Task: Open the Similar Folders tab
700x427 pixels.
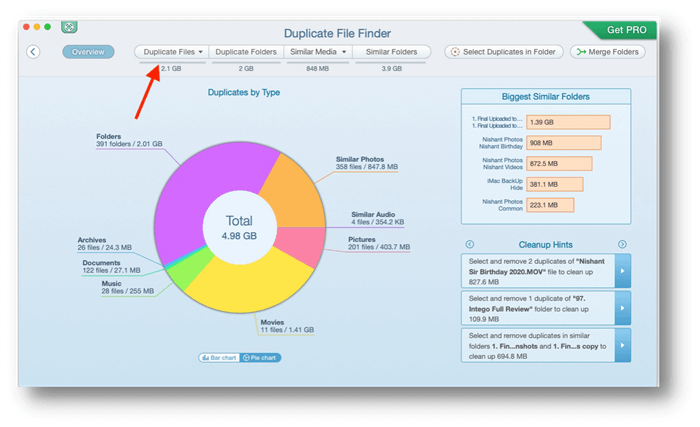Action: [x=392, y=52]
